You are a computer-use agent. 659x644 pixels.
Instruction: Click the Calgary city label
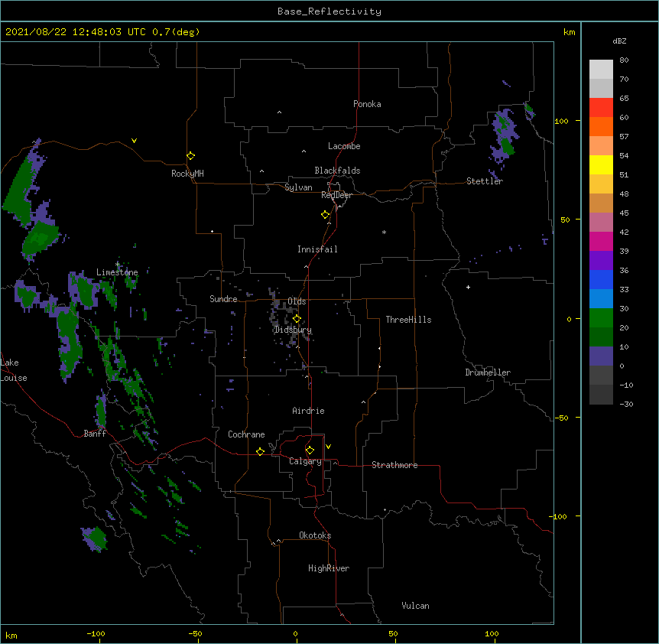point(305,461)
